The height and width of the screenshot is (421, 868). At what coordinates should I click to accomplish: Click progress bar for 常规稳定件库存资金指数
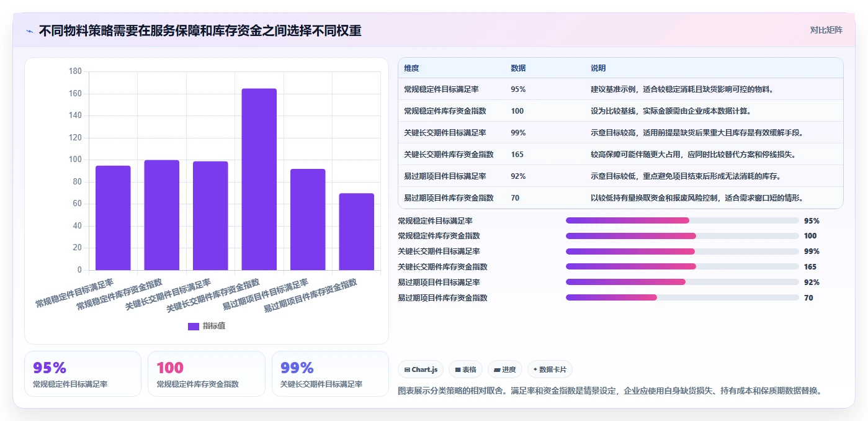[682, 236]
